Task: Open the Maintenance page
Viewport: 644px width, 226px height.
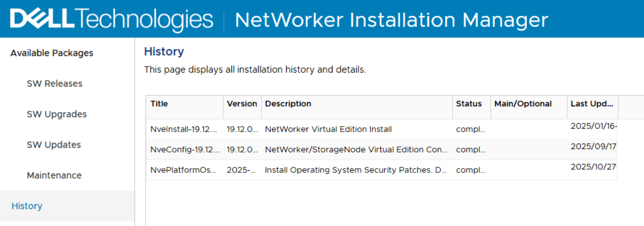Action: click(54, 175)
